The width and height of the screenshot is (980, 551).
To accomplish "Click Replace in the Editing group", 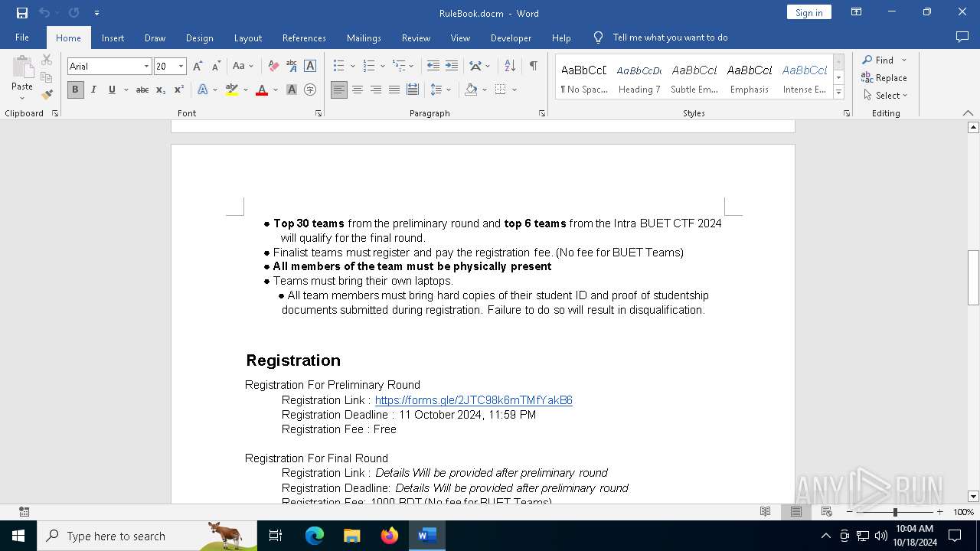I will click(x=884, y=78).
